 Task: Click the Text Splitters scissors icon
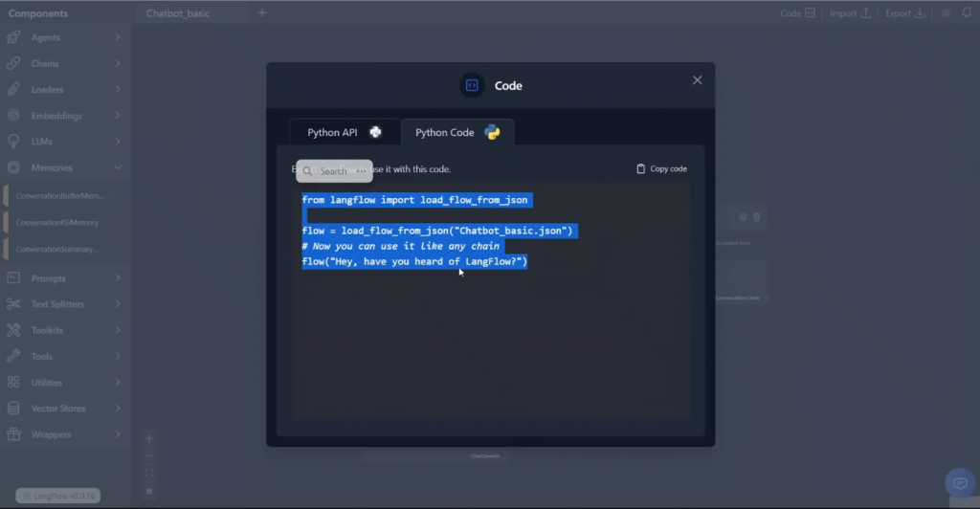click(x=13, y=304)
